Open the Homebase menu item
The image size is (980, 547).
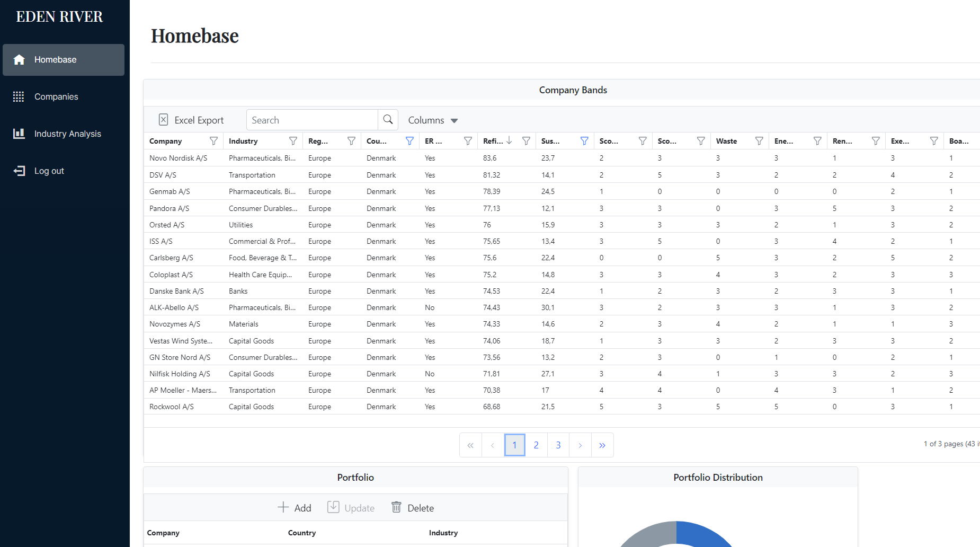(x=64, y=60)
